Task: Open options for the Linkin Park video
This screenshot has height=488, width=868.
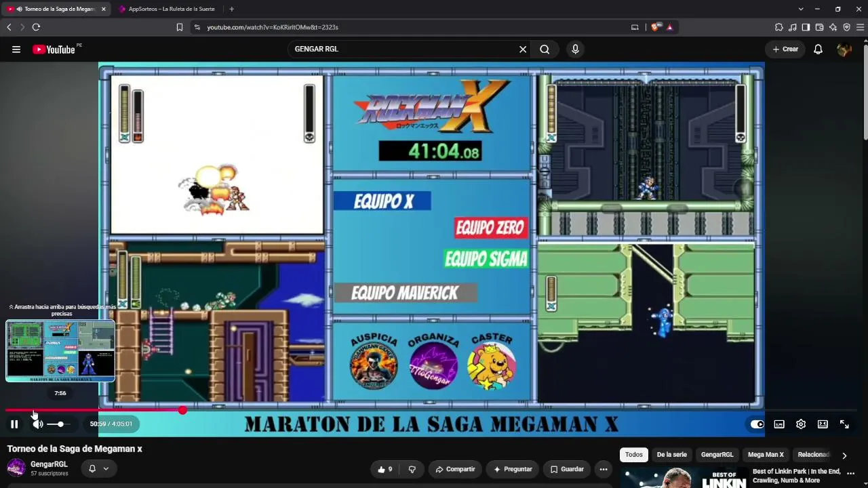Action: pos(851,474)
